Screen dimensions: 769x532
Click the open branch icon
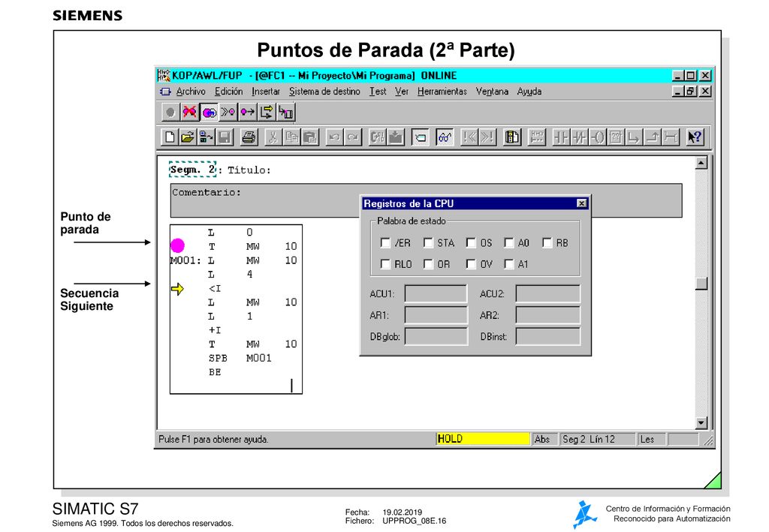[634, 137]
